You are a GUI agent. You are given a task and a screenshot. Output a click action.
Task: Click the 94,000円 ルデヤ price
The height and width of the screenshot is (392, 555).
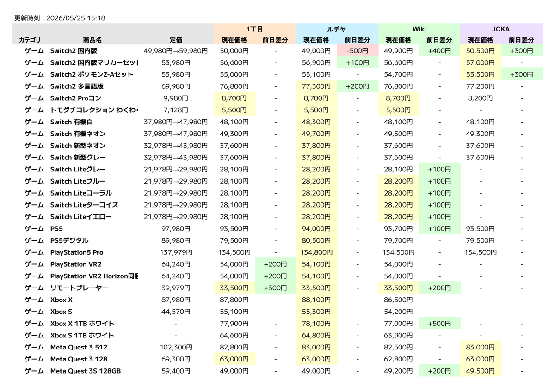pyautogui.click(x=317, y=228)
